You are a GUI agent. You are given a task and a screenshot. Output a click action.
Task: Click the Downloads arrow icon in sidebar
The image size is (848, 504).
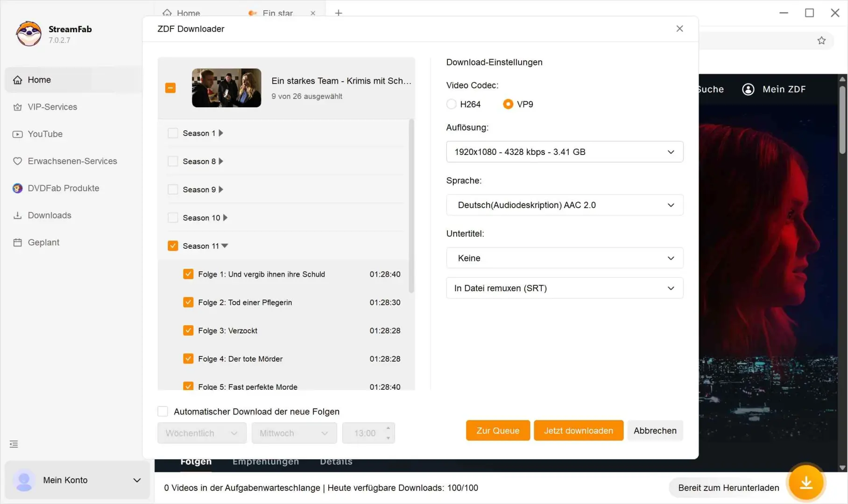(x=17, y=215)
